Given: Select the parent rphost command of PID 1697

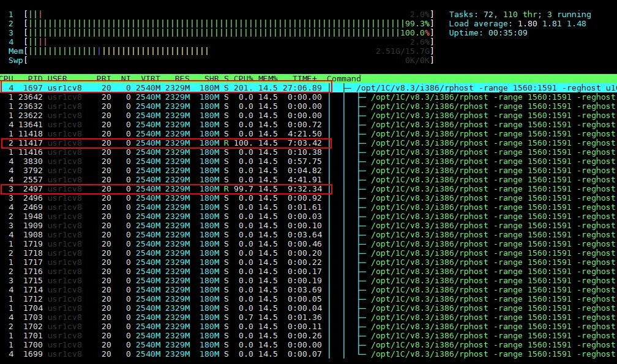Looking at the screenshot, I should (487, 87).
